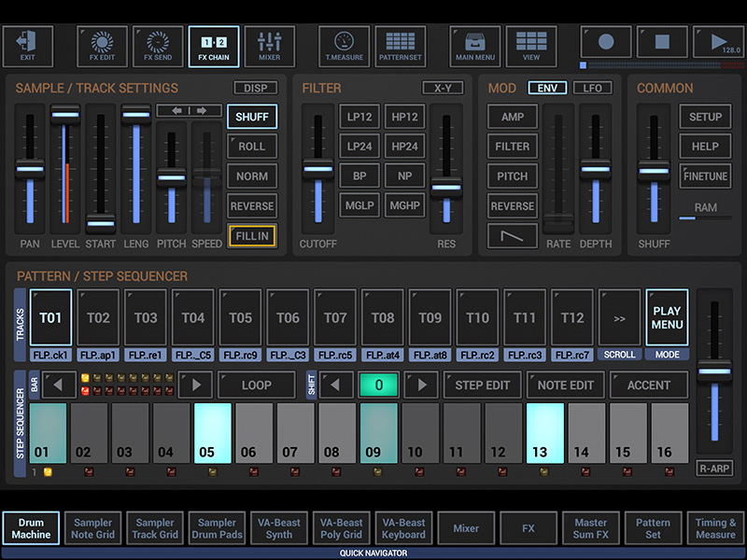Open the X-Y filter pad
Image resolution: width=747 pixels, height=560 pixels.
click(x=443, y=88)
